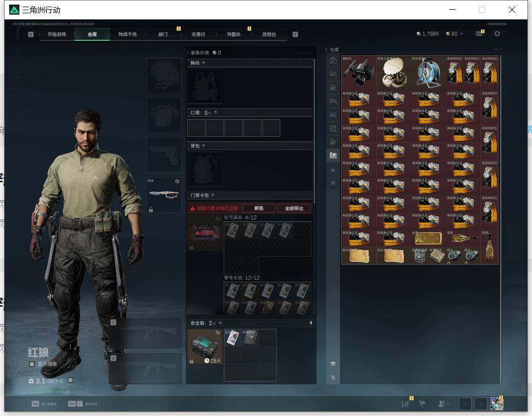The width and height of the screenshot is (532, 416).
Task: Click the empty backpack slot
Action: (205, 169)
